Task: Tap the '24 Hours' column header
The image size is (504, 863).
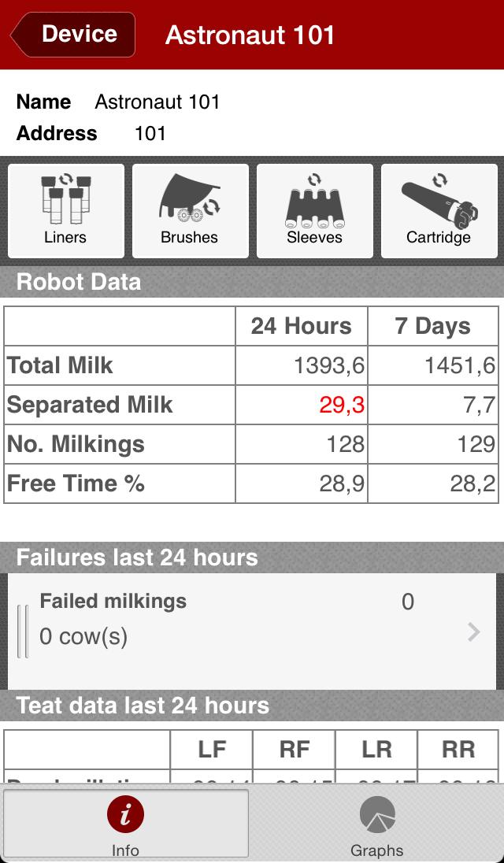Action: click(x=301, y=326)
